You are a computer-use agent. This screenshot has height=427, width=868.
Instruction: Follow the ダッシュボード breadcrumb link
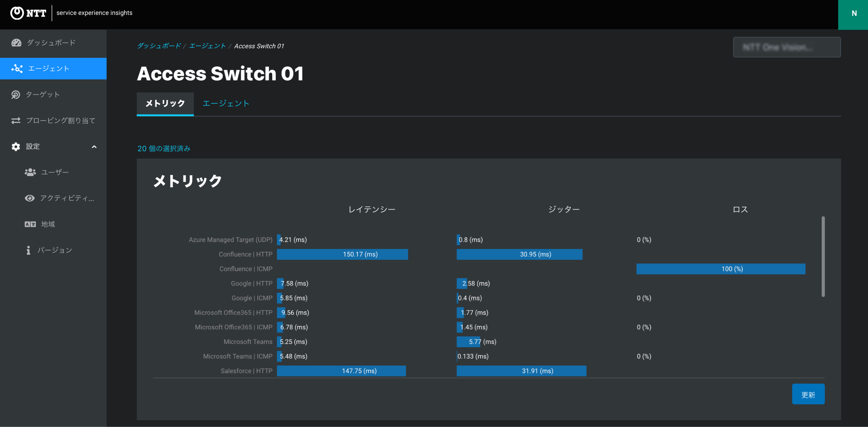coord(159,46)
